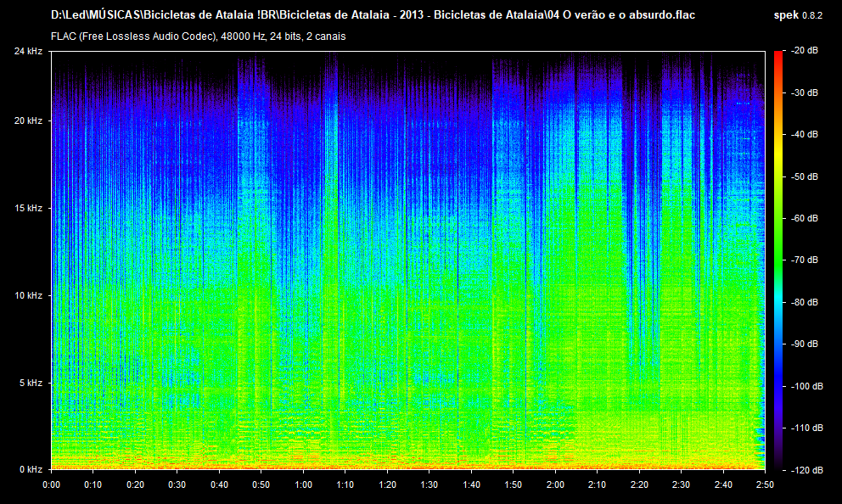
Task: Click the '24 kHz' frequency axis label
Action: 28,52
